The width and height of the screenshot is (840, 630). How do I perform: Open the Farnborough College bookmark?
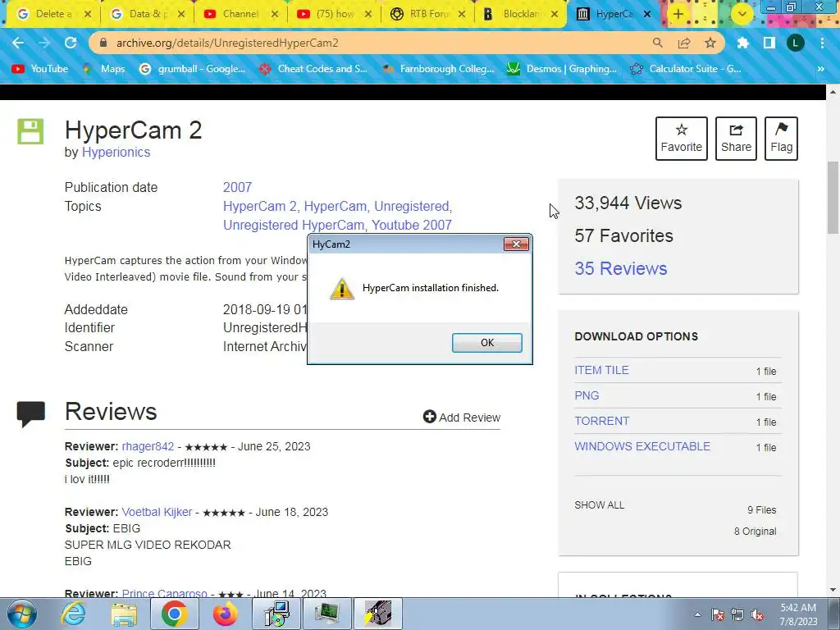(x=438, y=69)
